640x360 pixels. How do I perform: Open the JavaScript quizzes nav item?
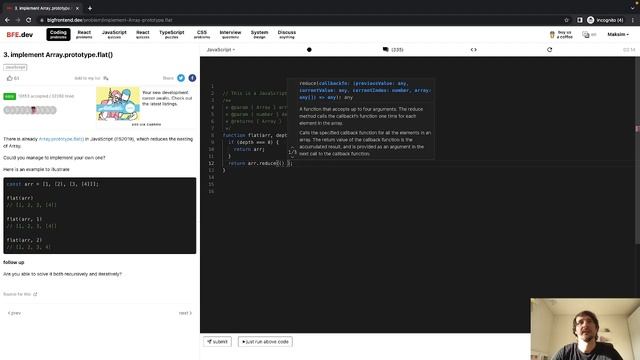point(114,34)
